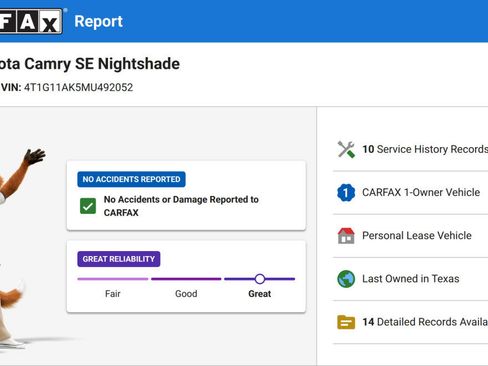Screen dimensions: 488x366
Task: Click the green checkmark no-accidents icon
Action: click(x=88, y=206)
